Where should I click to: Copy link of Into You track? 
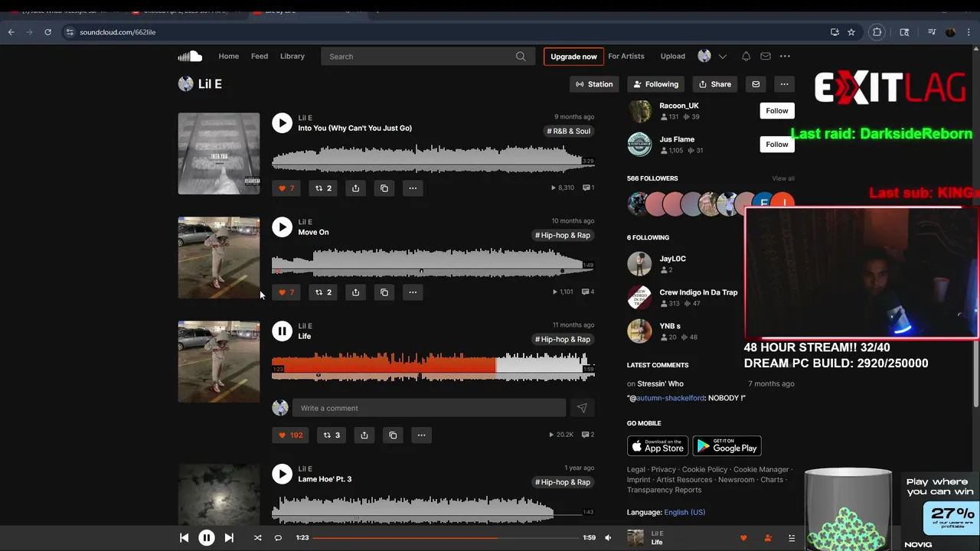pyautogui.click(x=384, y=188)
